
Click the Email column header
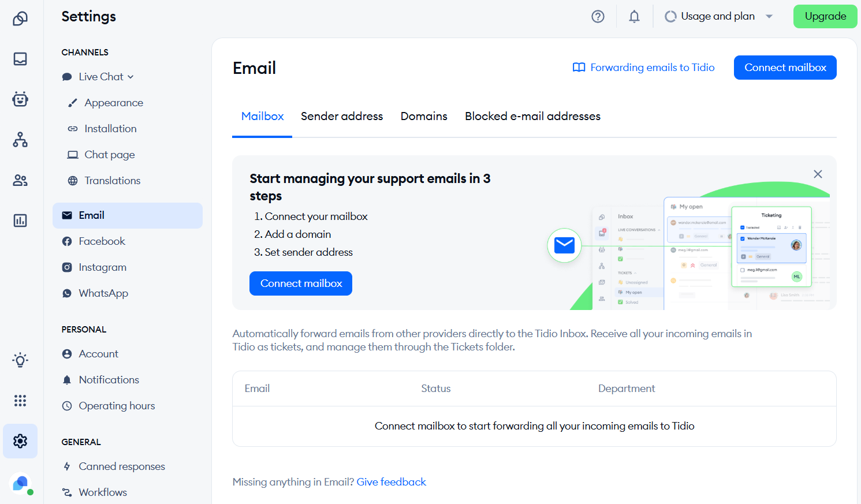click(x=257, y=389)
